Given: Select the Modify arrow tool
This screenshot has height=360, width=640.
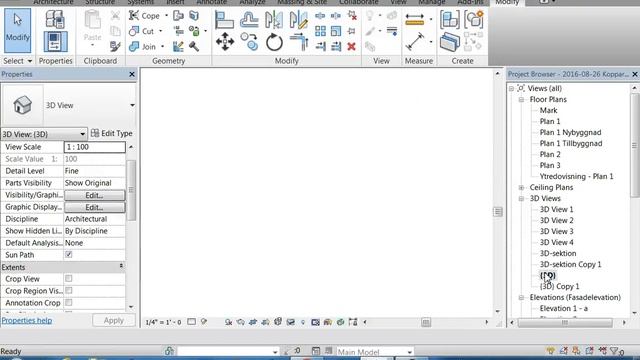Looking at the screenshot, I should 18,30.
